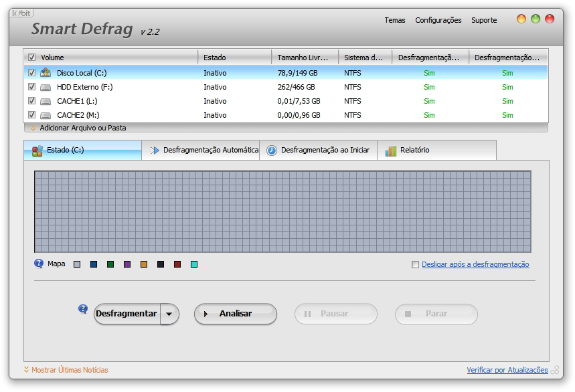Switch to the Estado (C:) tab
The height and width of the screenshot is (392, 575).
tap(82, 151)
